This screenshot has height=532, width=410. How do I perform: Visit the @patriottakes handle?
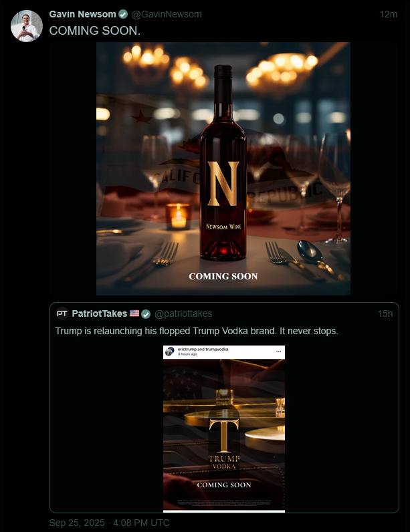coord(183,313)
